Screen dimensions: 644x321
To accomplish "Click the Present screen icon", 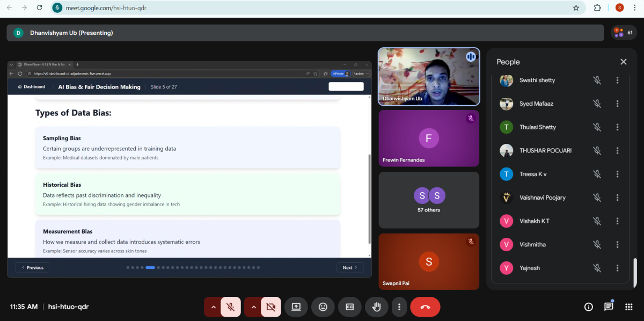I will (x=296, y=307).
